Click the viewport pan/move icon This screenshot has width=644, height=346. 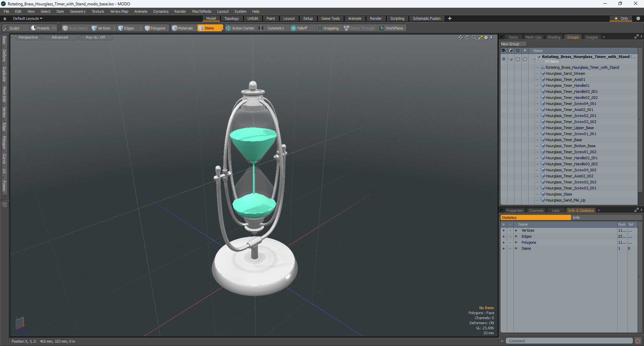[461, 38]
